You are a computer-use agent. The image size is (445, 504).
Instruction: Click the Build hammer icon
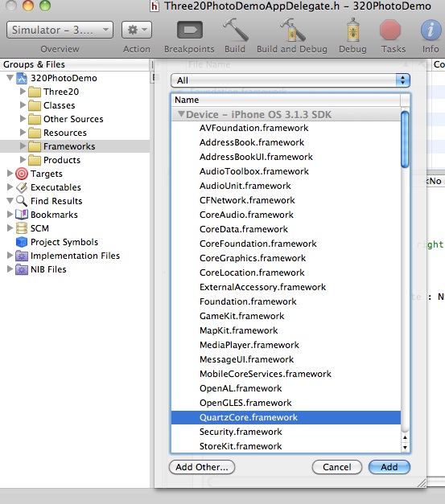[x=235, y=30]
